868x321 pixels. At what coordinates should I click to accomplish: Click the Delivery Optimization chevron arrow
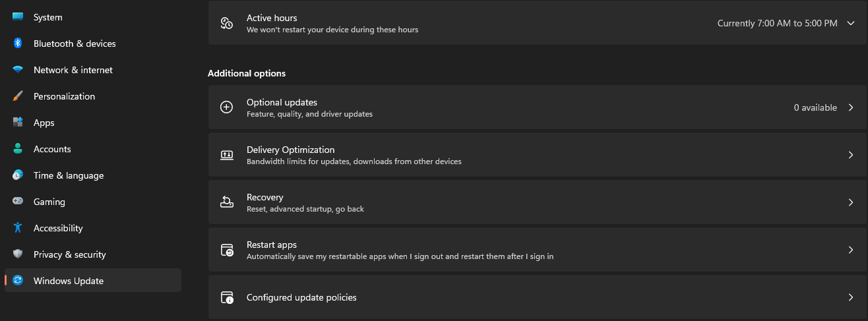(851, 155)
